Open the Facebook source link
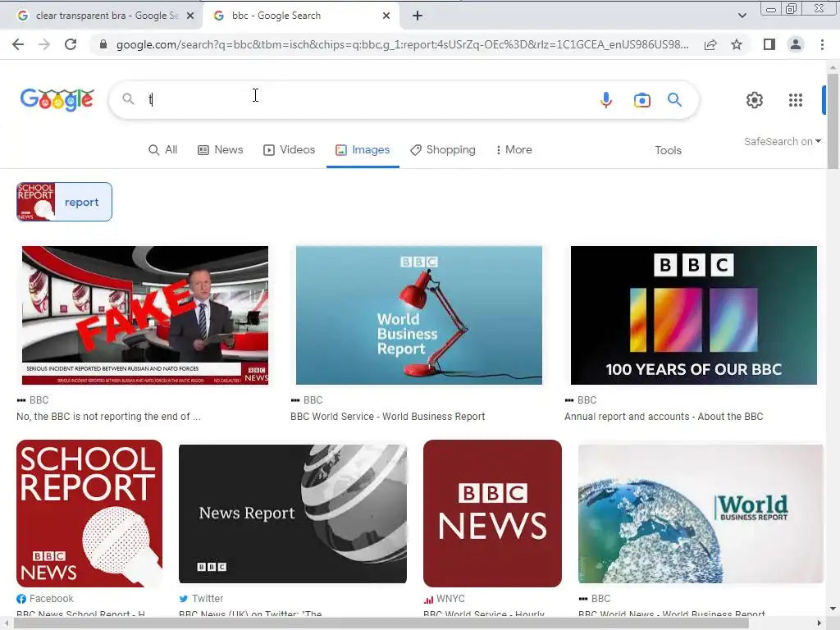Viewport: 840px width, 630px height. (45, 599)
